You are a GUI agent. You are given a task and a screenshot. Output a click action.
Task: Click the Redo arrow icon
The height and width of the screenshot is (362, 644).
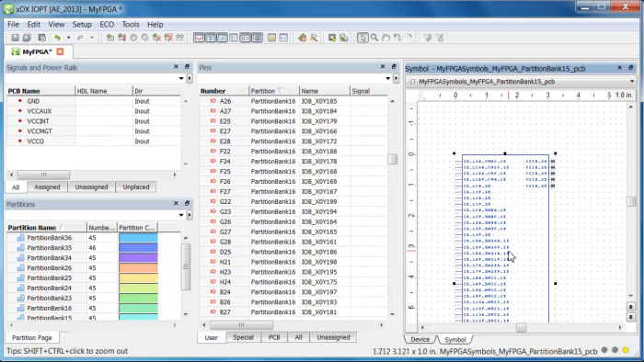(x=81, y=38)
